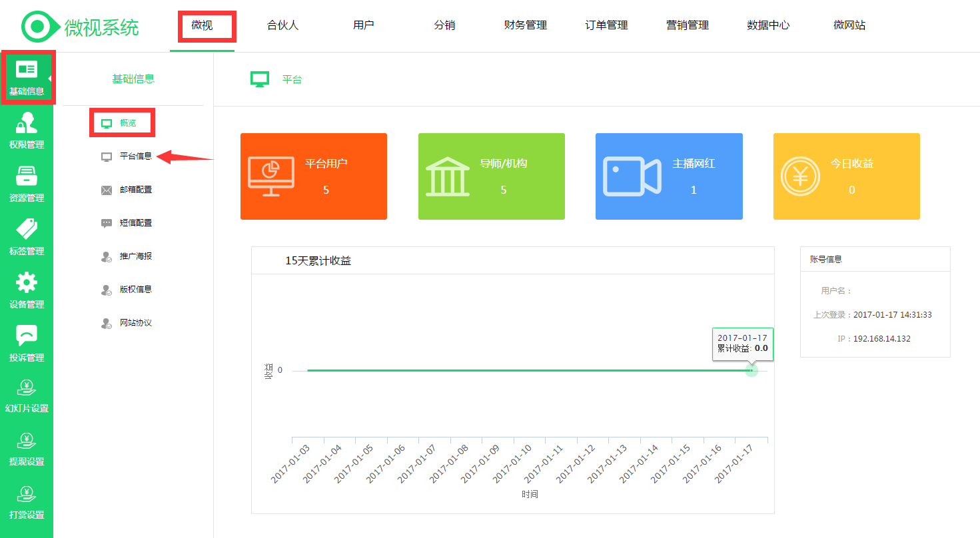The image size is (980, 538).
Task: Open 权限管理 lock-user icon
Action: [x=27, y=123]
